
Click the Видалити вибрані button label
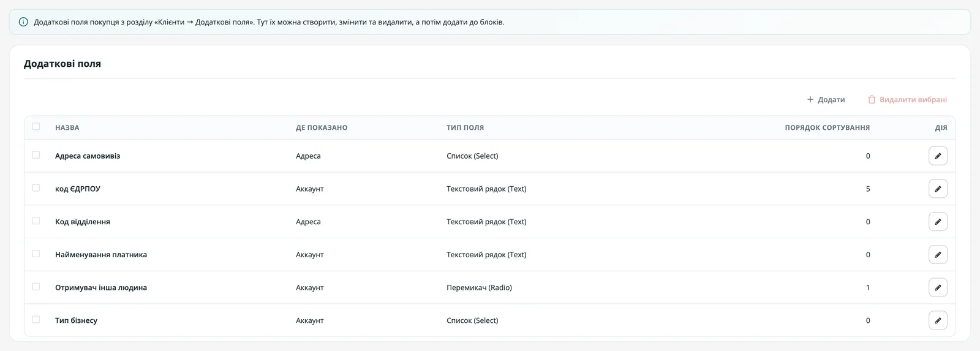(913, 99)
